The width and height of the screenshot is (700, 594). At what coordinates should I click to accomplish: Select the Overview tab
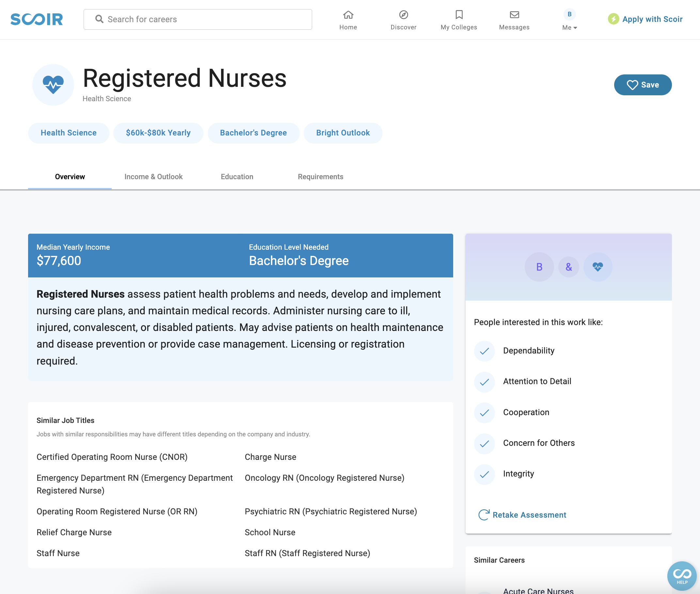(x=70, y=177)
